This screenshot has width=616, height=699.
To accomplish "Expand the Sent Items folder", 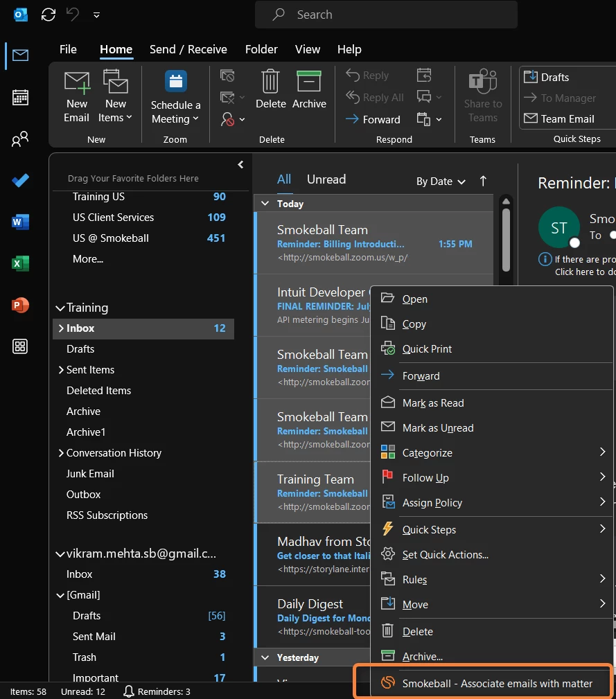I will tap(61, 369).
